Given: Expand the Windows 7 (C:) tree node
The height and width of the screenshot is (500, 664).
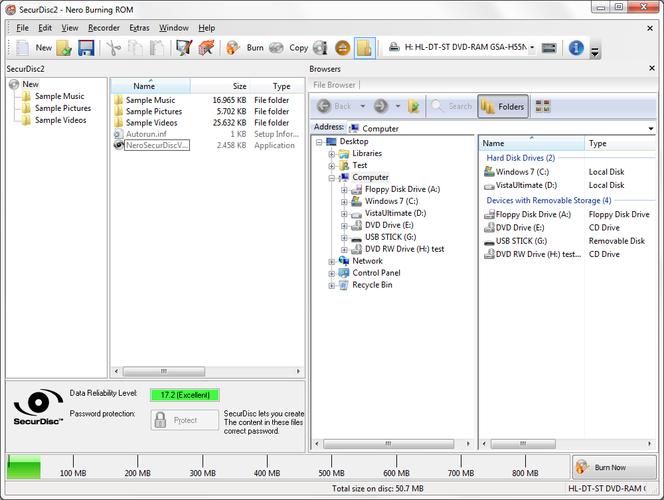Looking at the screenshot, I should click(x=344, y=201).
